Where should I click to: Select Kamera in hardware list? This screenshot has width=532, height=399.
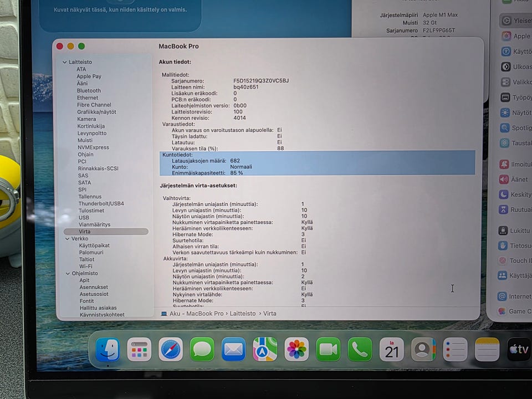(86, 119)
